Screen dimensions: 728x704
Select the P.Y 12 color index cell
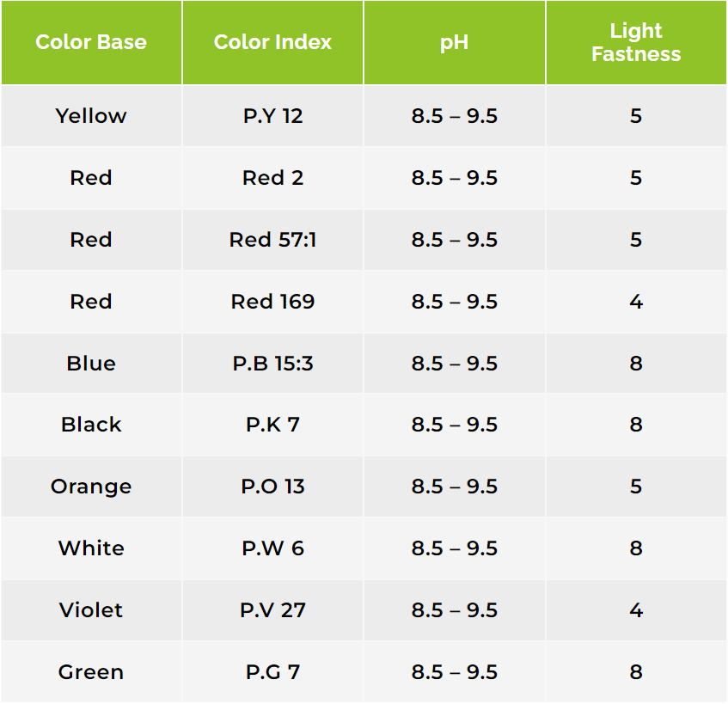[x=272, y=116]
